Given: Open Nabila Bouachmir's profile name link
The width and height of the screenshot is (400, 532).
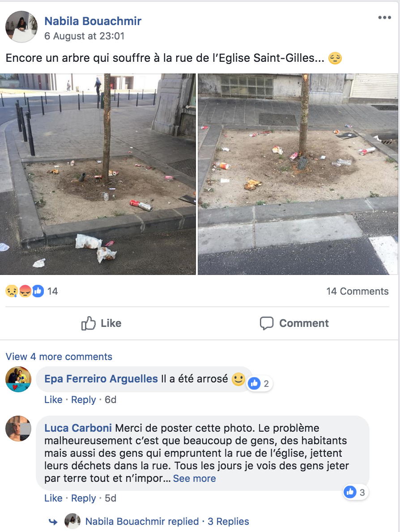Looking at the screenshot, I should pyautogui.click(x=93, y=21).
